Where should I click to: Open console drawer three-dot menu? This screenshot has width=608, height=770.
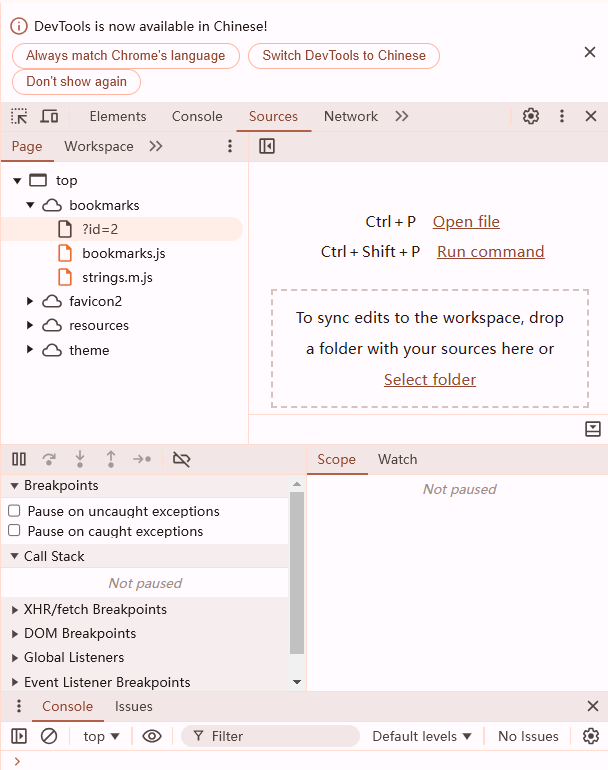coord(19,706)
